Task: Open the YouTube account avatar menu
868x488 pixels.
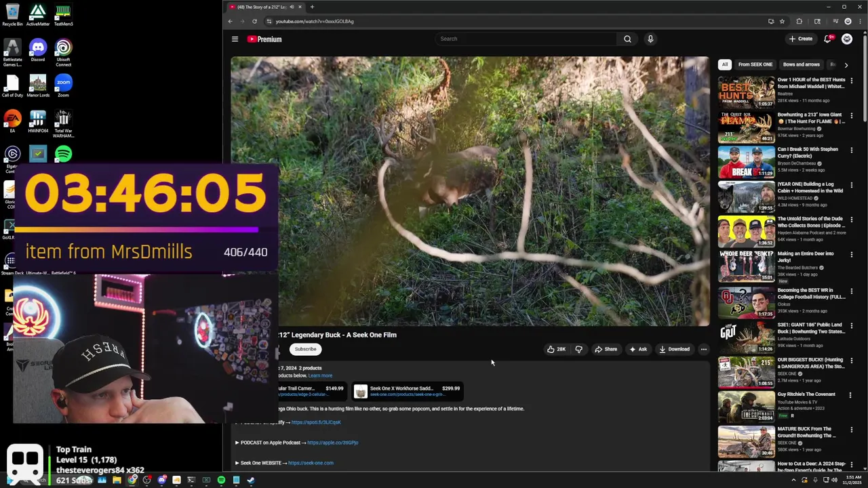Action: click(x=847, y=39)
